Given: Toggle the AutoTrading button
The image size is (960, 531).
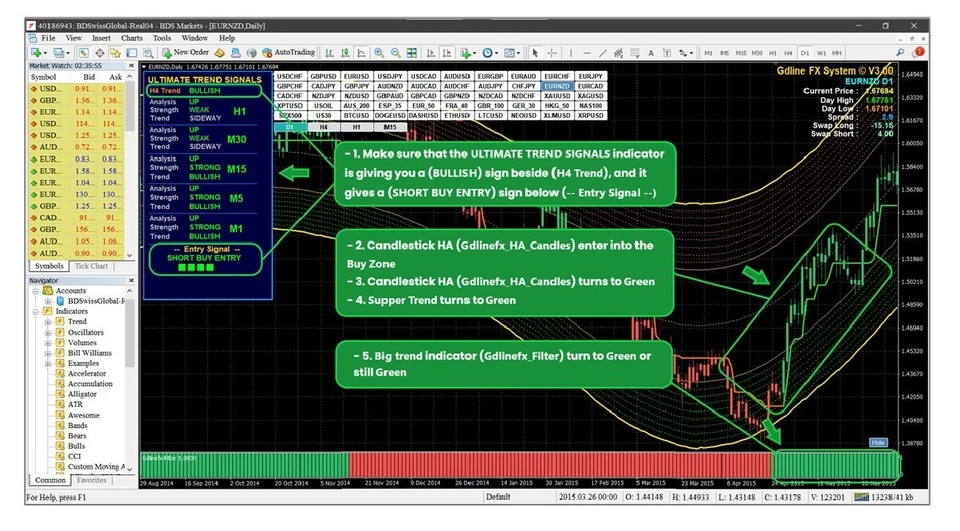Looking at the screenshot, I should 288,53.
